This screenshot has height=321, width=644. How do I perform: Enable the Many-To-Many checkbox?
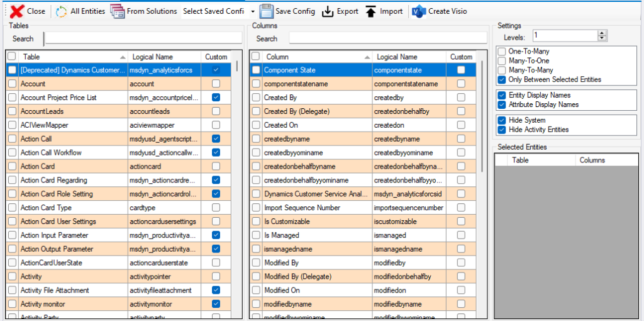502,70
